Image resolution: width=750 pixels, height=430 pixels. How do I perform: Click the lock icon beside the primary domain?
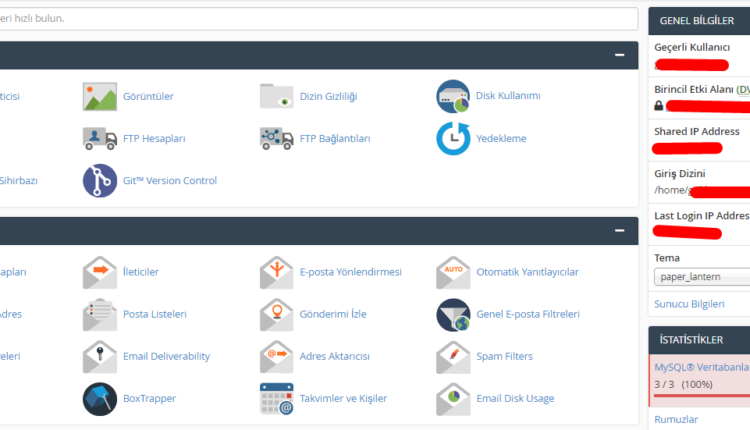[x=659, y=106]
